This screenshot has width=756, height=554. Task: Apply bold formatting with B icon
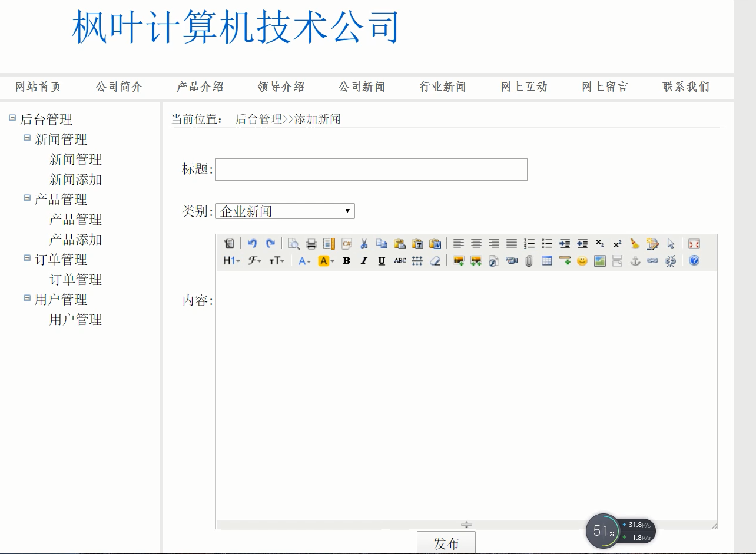tap(346, 261)
